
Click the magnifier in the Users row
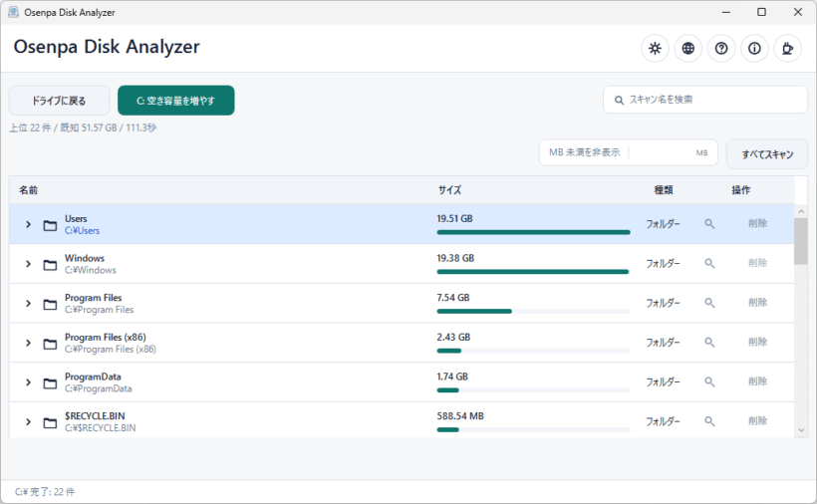click(709, 224)
